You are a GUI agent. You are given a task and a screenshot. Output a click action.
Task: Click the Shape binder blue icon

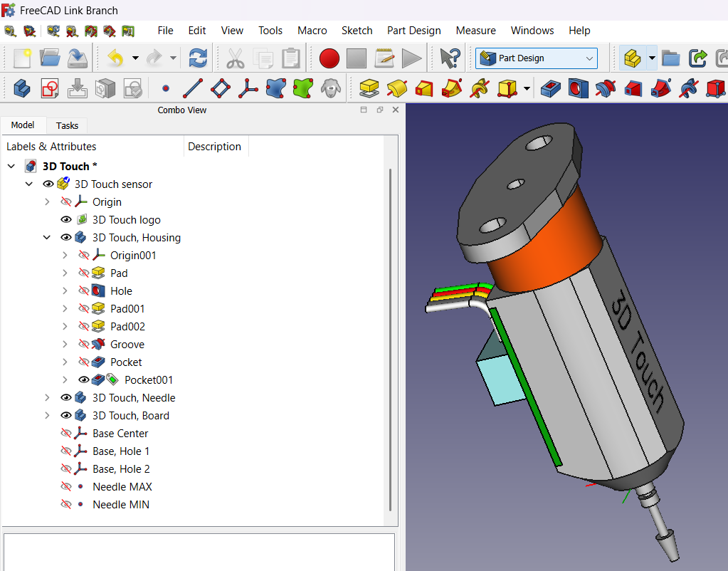click(x=276, y=88)
